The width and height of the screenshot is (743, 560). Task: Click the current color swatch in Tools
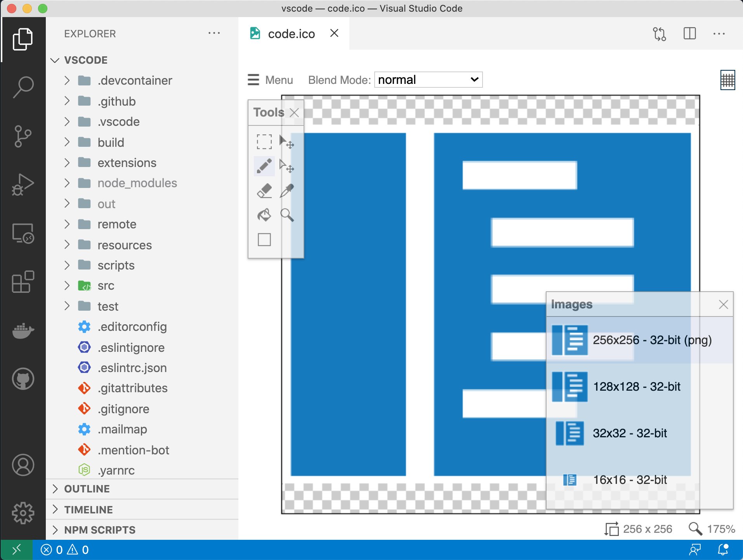[x=264, y=240]
